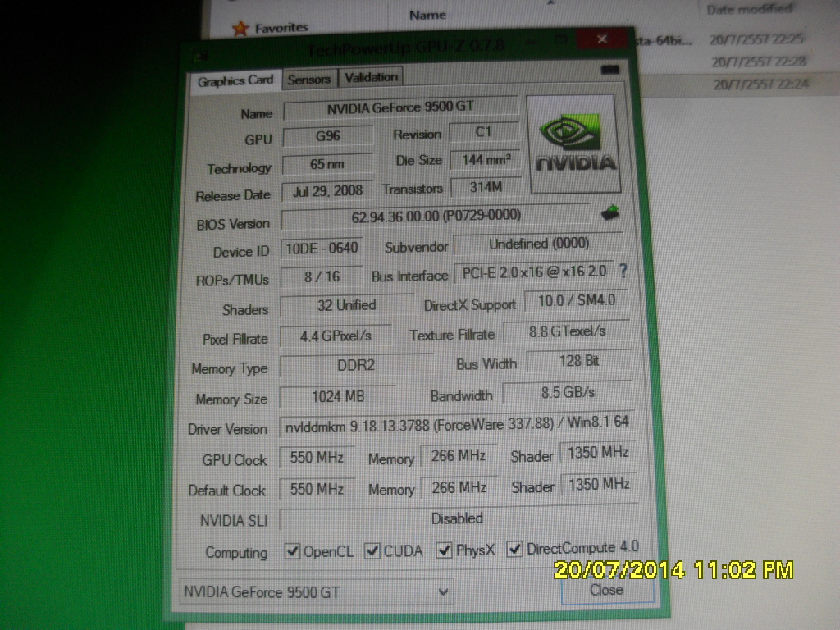Click the Die Size field 144 mm²
This screenshot has width=840, height=630.
pos(486,160)
